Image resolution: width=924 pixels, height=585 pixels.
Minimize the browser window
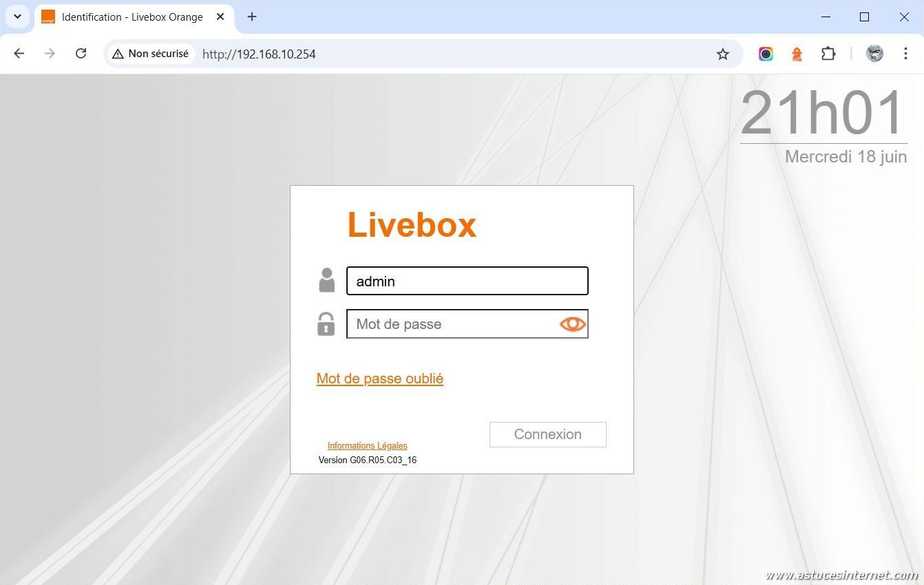[x=825, y=17]
